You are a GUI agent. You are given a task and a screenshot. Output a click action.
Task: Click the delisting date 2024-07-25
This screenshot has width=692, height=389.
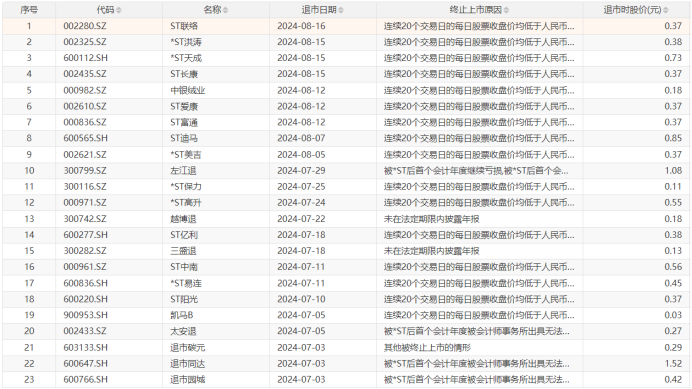click(301, 187)
